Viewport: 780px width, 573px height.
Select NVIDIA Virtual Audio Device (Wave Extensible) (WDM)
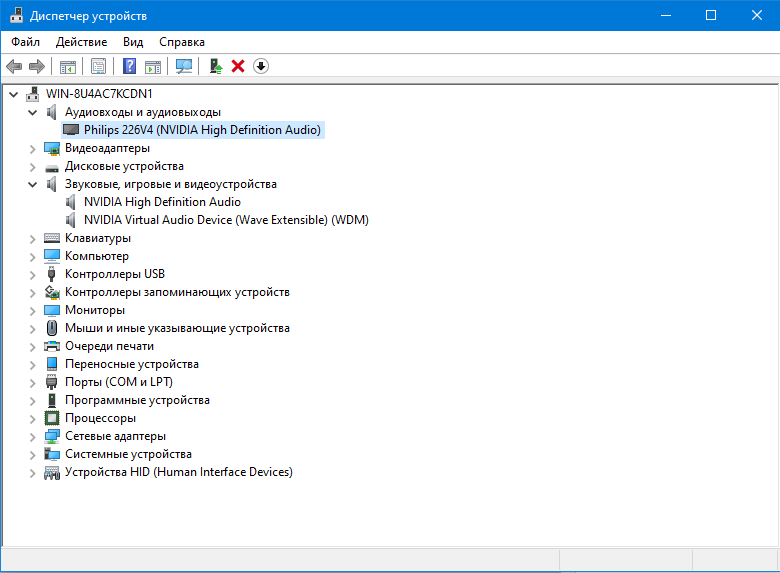coord(226,220)
